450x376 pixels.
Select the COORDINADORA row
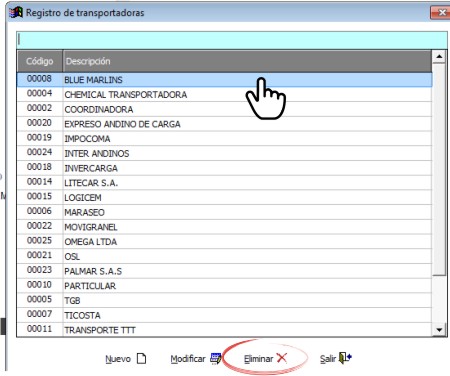tap(224, 109)
